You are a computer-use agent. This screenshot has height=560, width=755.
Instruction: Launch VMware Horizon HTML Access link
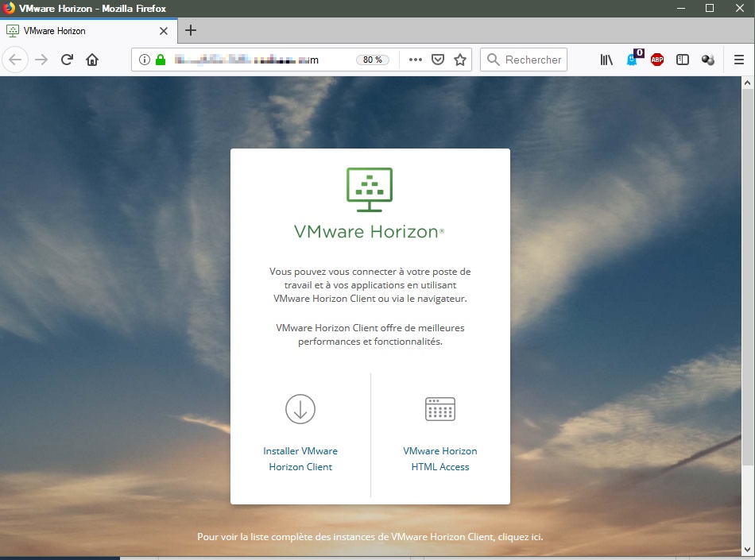point(440,459)
